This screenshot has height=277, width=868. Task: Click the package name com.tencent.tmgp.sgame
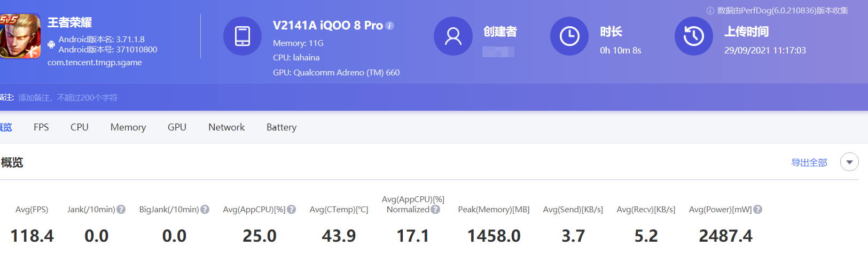tap(95, 63)
